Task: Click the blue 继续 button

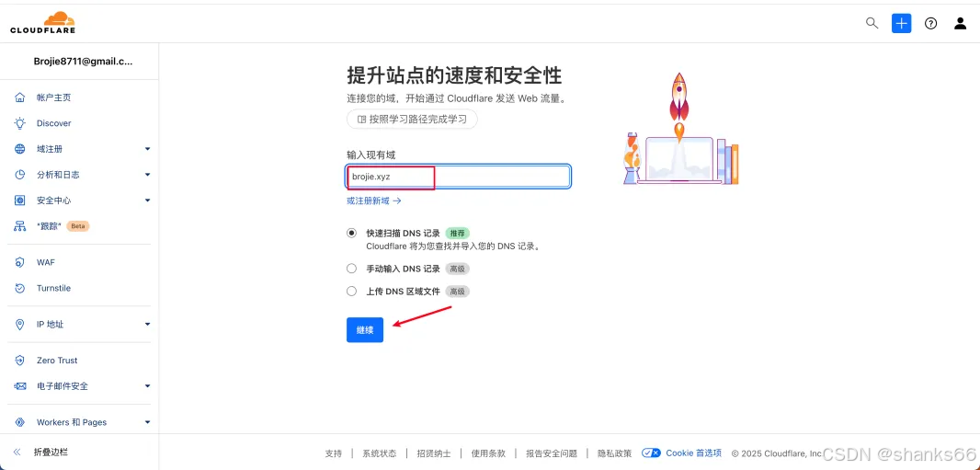Action: (365, 330)
